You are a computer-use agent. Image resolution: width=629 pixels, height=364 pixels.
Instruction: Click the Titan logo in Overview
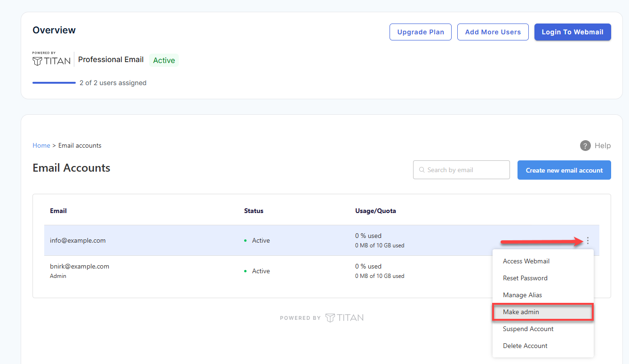(x=52, y=59)
